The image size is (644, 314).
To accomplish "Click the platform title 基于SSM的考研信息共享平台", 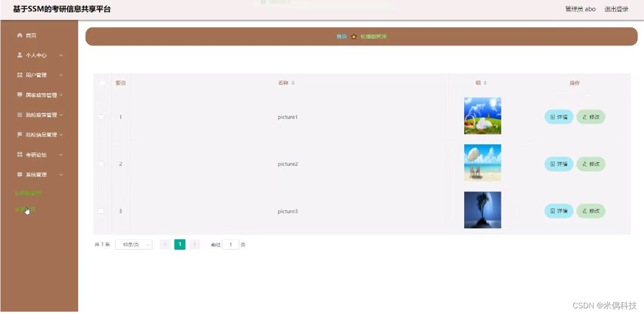I will pyautogui.click(x=62, y=9).
